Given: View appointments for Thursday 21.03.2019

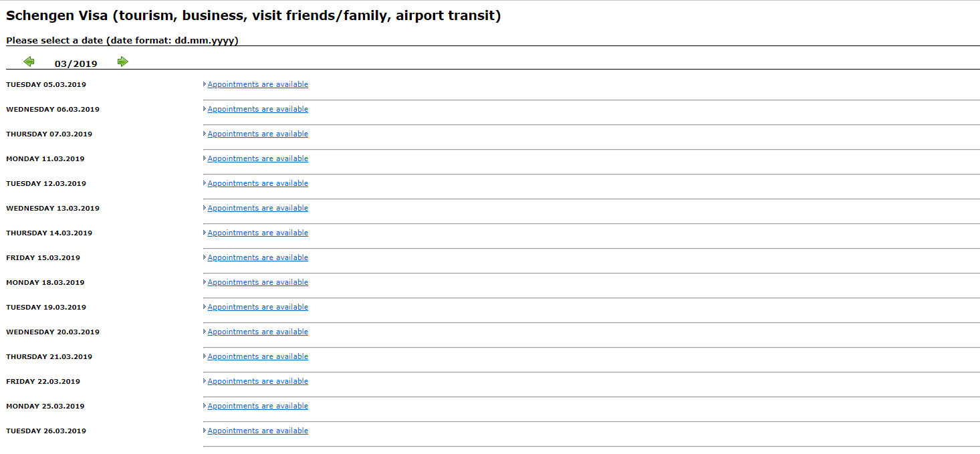Looking at the screenshot, I should pyautogui.click(x=258, y=356).
